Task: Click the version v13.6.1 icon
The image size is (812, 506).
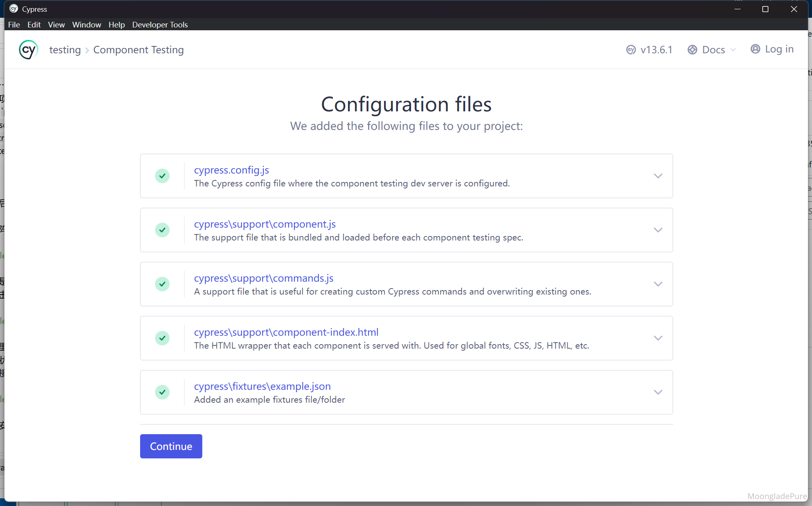Action: [x=631, y=50]
